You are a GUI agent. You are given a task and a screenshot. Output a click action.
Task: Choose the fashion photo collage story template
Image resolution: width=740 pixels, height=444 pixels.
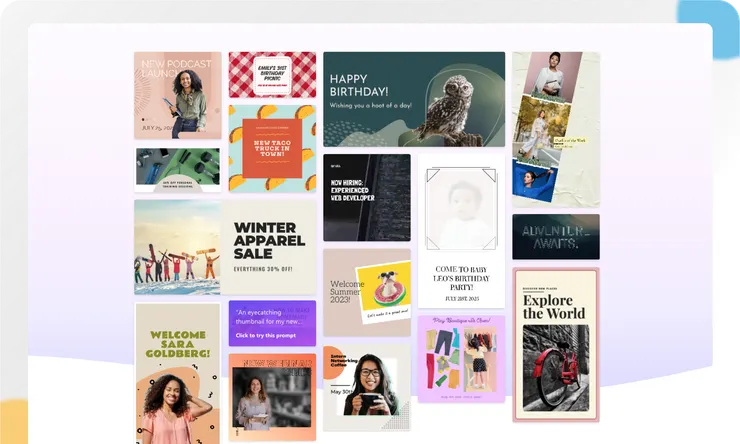(556, 129)
